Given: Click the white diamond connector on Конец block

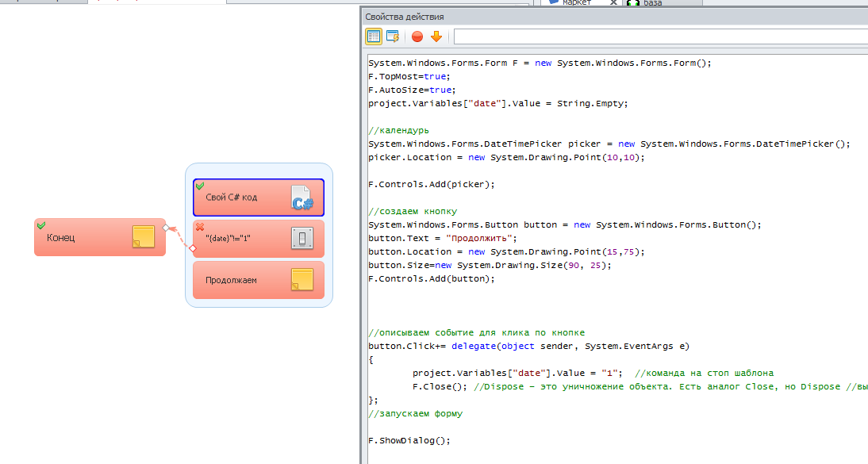Looking at the screenshot, I should click(x=166, y=228).
